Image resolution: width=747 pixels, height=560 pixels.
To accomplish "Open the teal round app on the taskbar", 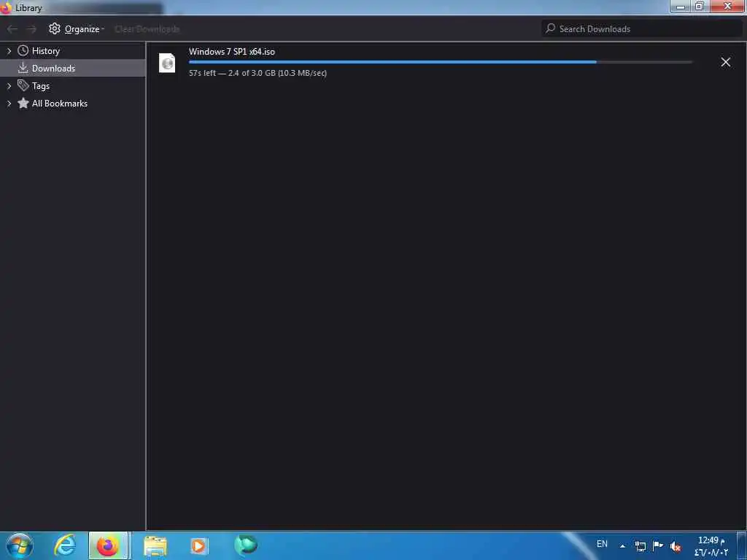I will (x=246, y=545).
